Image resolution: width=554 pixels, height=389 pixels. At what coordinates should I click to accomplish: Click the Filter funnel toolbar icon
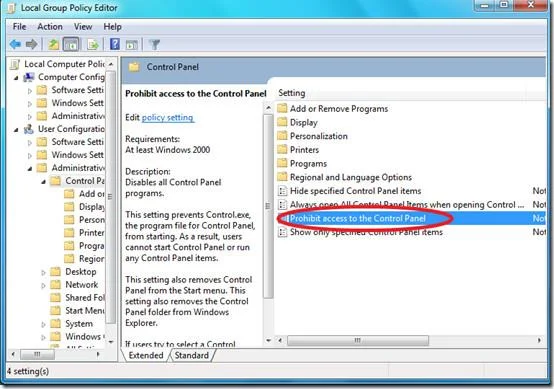point(155,45)
